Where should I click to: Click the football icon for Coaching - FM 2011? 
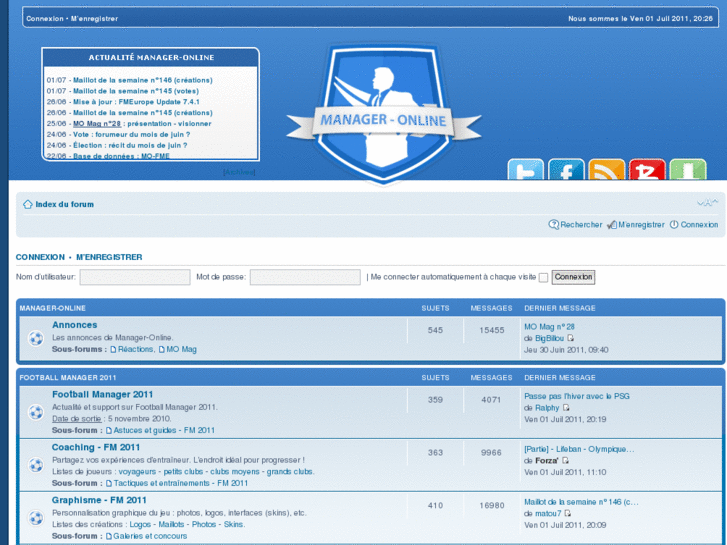(36, 465)
